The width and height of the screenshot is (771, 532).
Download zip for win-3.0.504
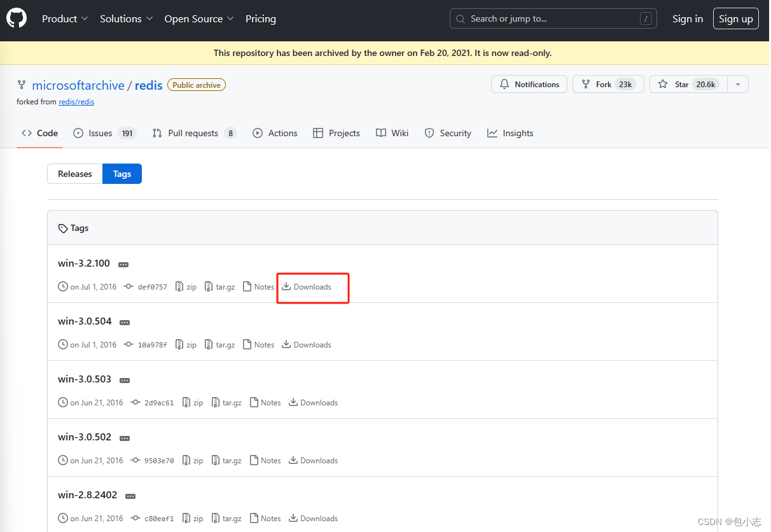click(x=186, y=345)
